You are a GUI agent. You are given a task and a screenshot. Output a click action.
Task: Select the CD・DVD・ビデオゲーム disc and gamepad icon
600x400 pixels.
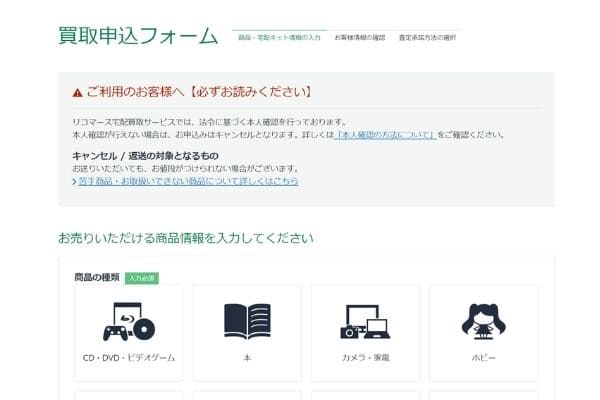click(129, 322)
